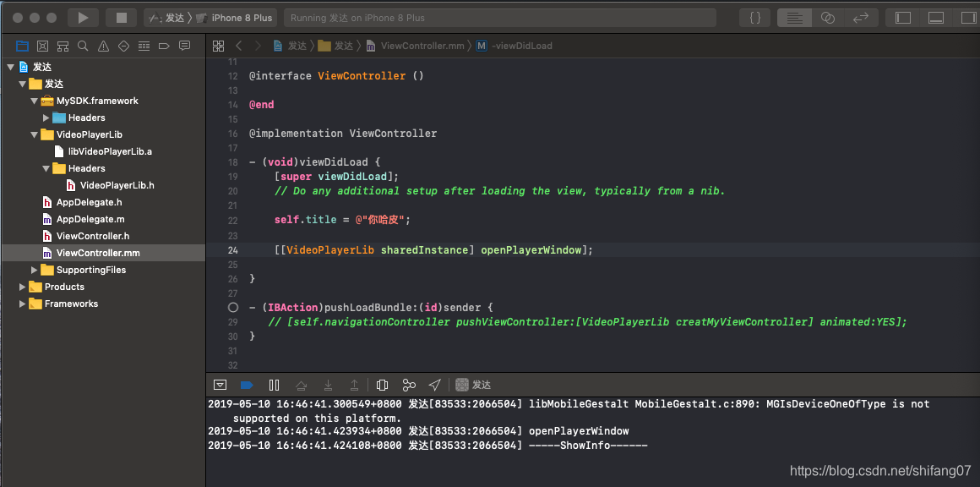
Task: Click the Step Over debug button
Action: (301, 385)
